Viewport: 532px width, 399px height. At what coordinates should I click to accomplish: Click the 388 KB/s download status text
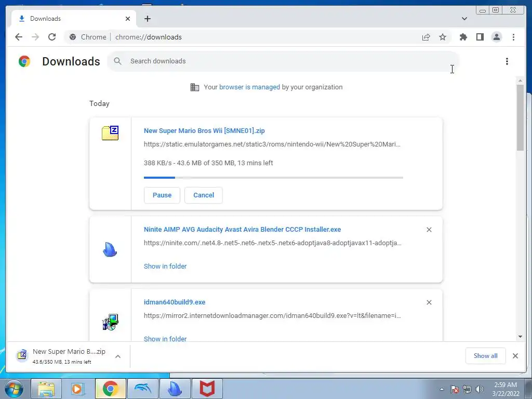(x=208, y=163)
